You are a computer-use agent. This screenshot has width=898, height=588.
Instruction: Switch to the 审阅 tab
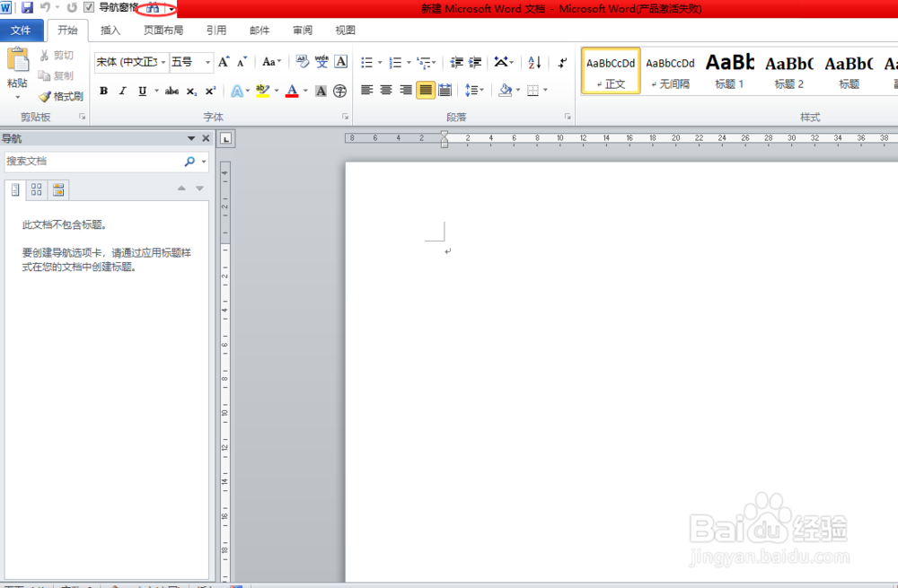point(303,31)
